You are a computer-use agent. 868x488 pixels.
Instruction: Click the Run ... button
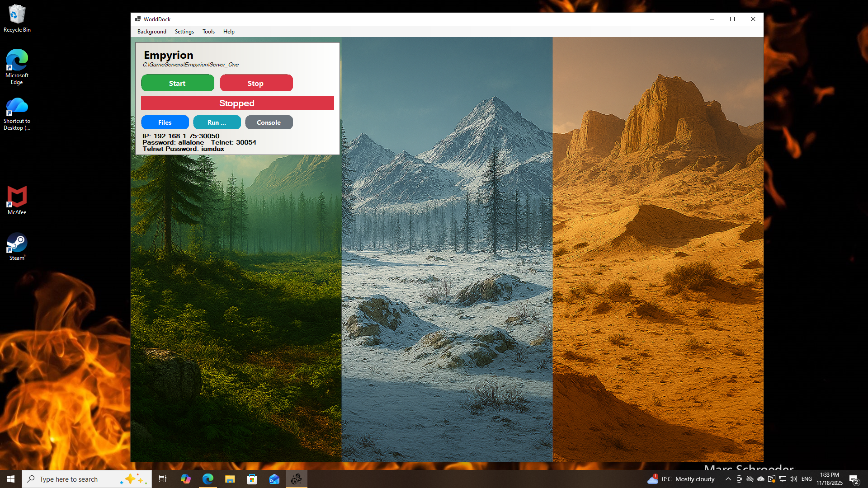pos(217,122)
